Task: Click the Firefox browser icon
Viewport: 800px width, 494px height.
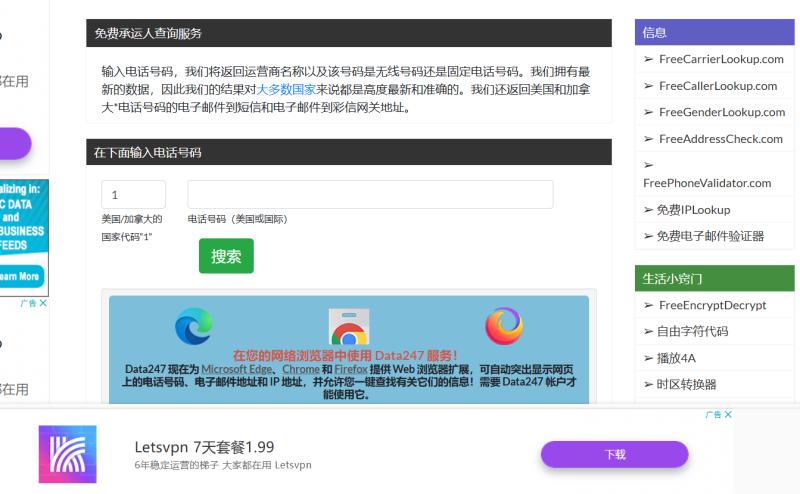Action: pos(504,326)
